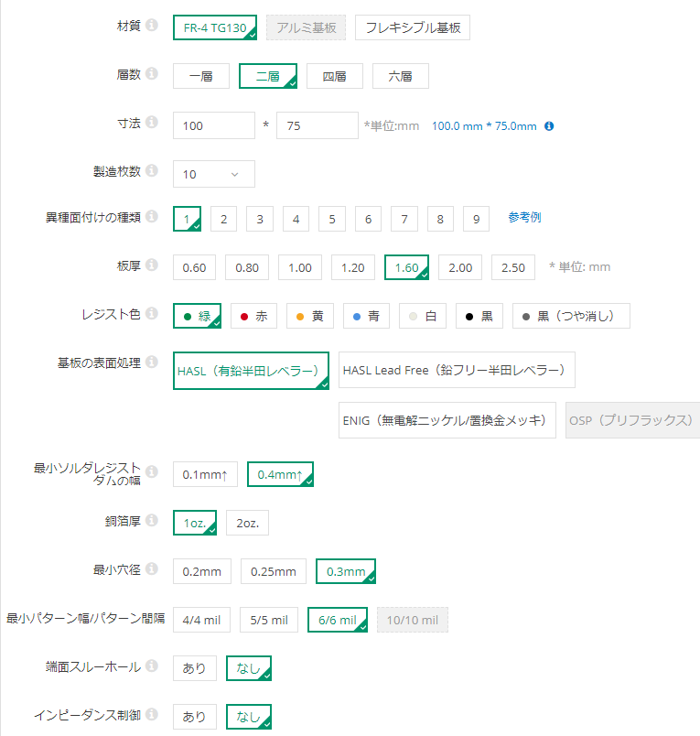Viewport: 700px width, 736px height.
Task: Click info icon beside 最小穴径 label
Action: pos(152,568)
